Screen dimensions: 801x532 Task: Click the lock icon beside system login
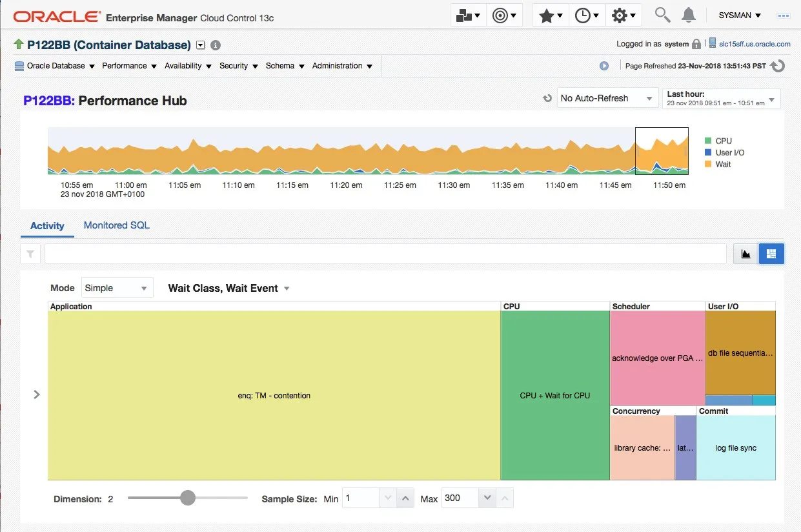coord(696,44)
